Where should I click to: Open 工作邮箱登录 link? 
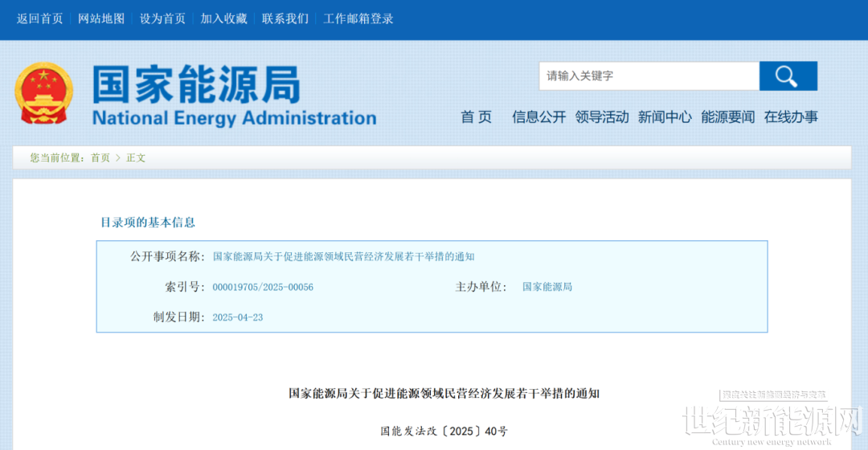pyautogui.click(x=358, y=18)
